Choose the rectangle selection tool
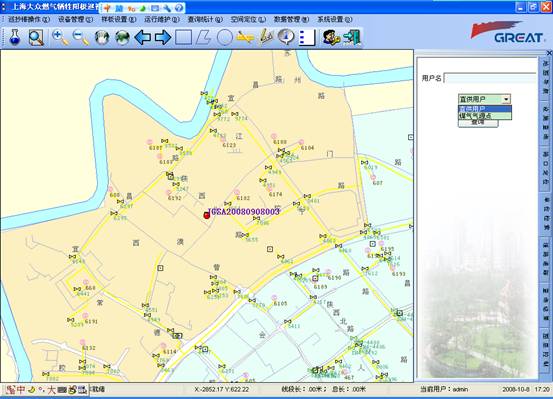This screenshot has height=399, width=553. click(183, 37)
